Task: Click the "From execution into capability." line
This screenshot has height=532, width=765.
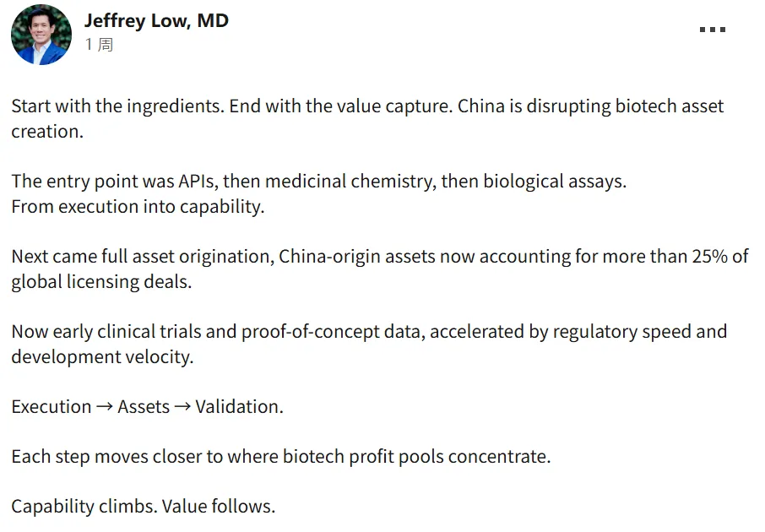Action: coord(138,207)
